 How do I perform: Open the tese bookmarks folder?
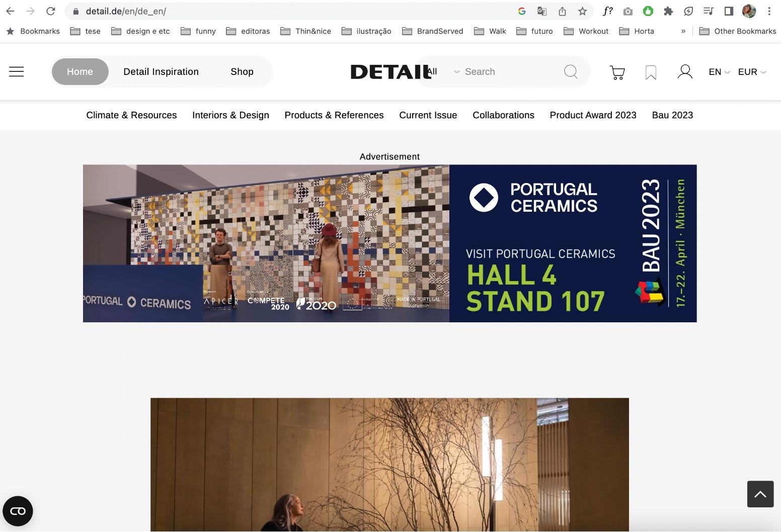[x=86, y=31]
